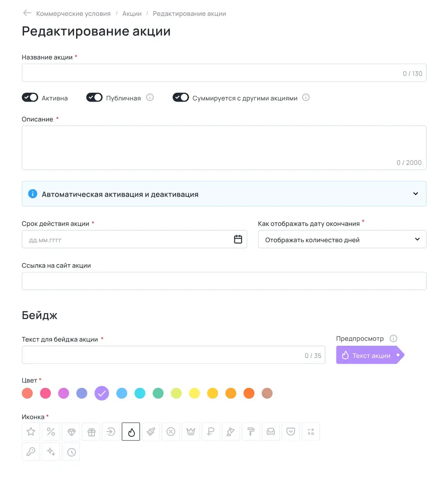Select the pink color swatch
The image size is (448, 479).
[x=46, y=393]
